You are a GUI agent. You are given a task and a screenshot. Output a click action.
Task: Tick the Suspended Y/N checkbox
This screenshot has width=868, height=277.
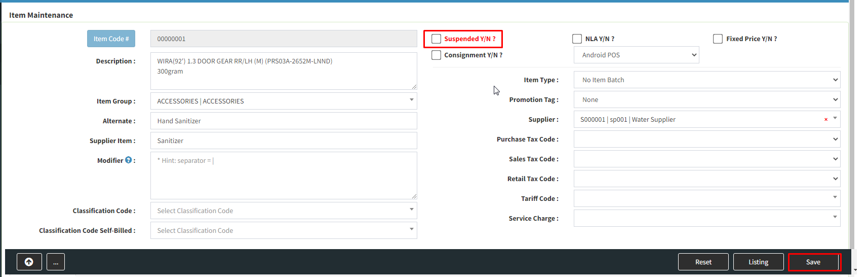tap(436, 39)
